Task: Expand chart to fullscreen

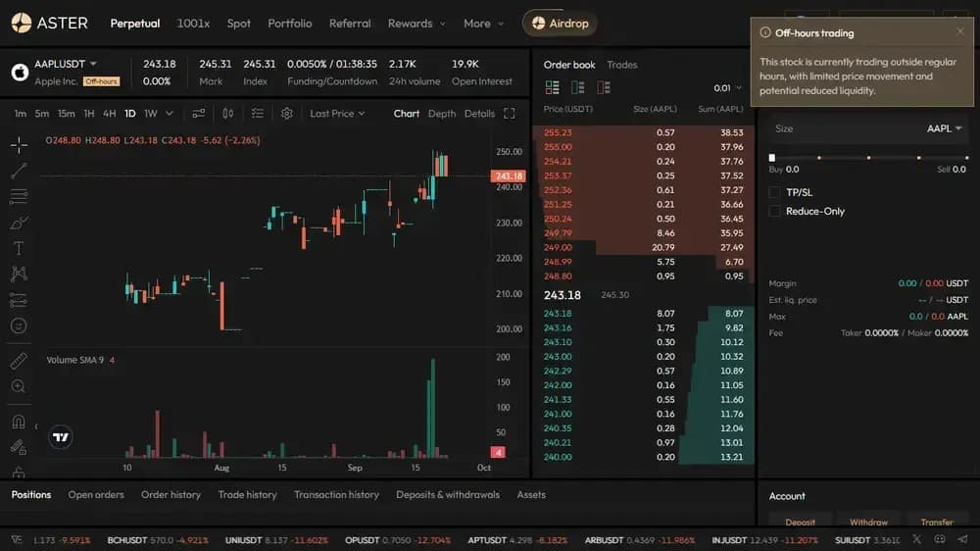Action: tap(510, 113)
